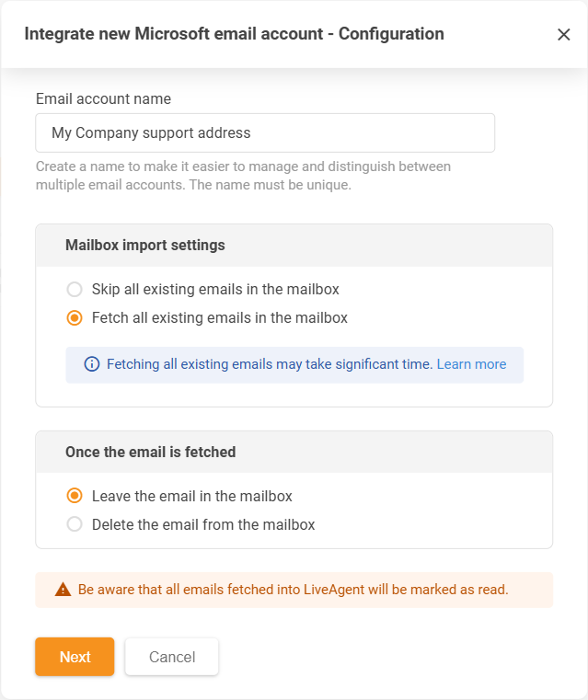This screenshot has width=588, height=700.
Task: Click the Skip all existing emails label text
Action: click(215, 290)
